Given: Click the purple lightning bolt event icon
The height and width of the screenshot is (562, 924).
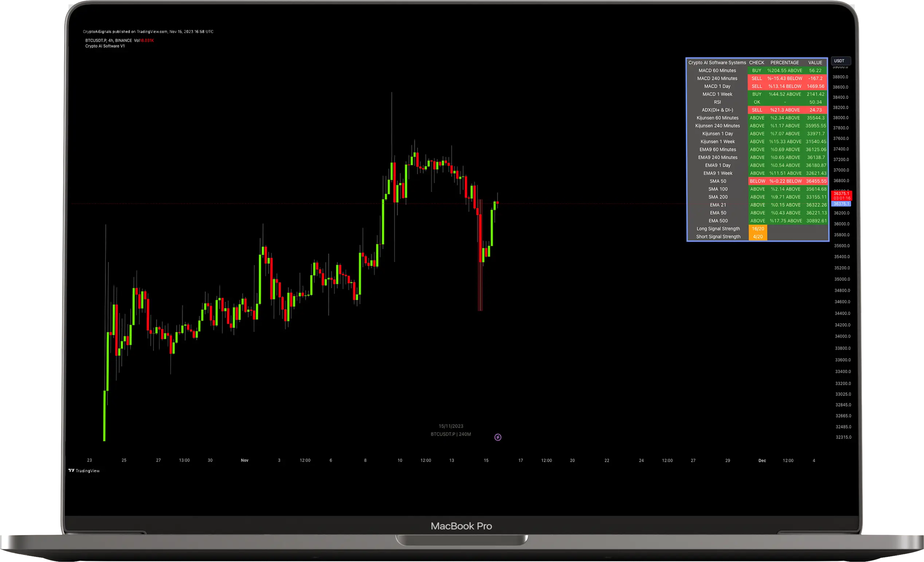Looking at the screenshot, I should 498,437.
